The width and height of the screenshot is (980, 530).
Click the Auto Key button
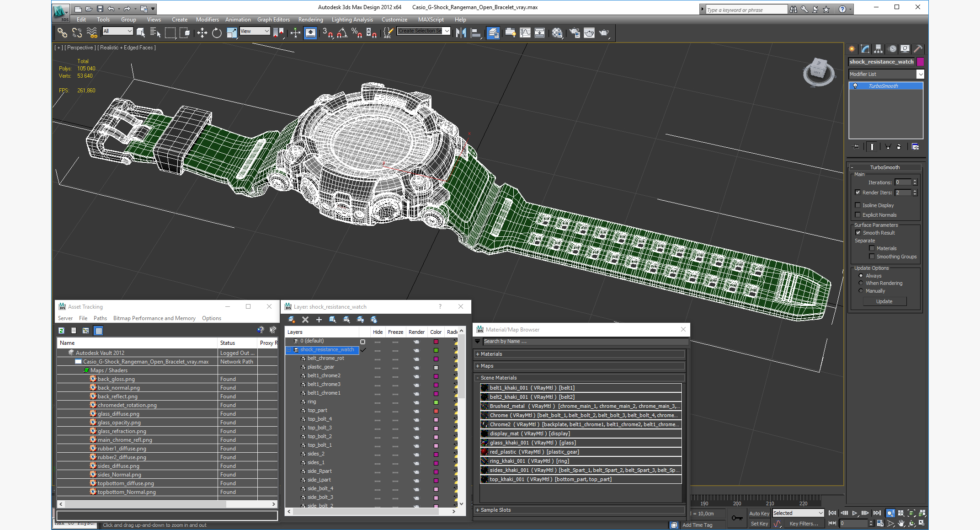pyautogui.click(x=759, y=514)
